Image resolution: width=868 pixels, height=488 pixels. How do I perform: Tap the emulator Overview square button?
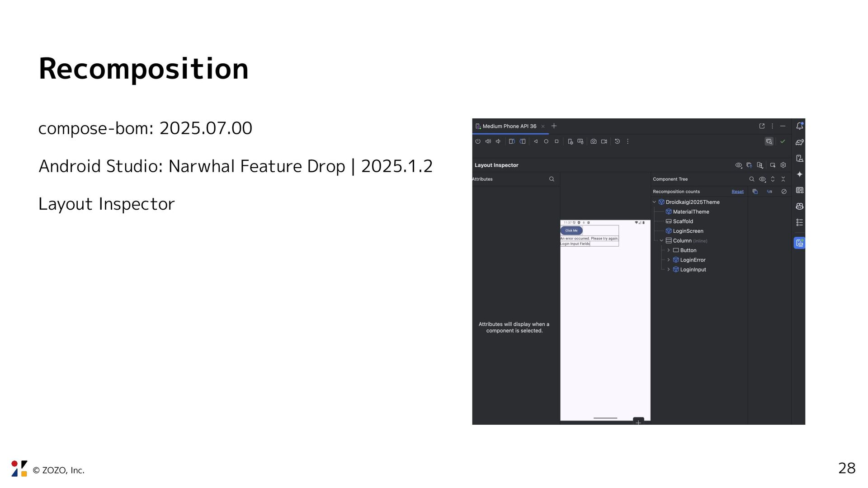pos(557,141)
